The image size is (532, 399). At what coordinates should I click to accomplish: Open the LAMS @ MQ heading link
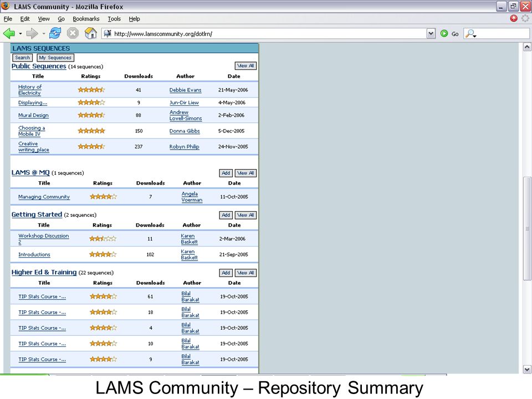(30, 172)
